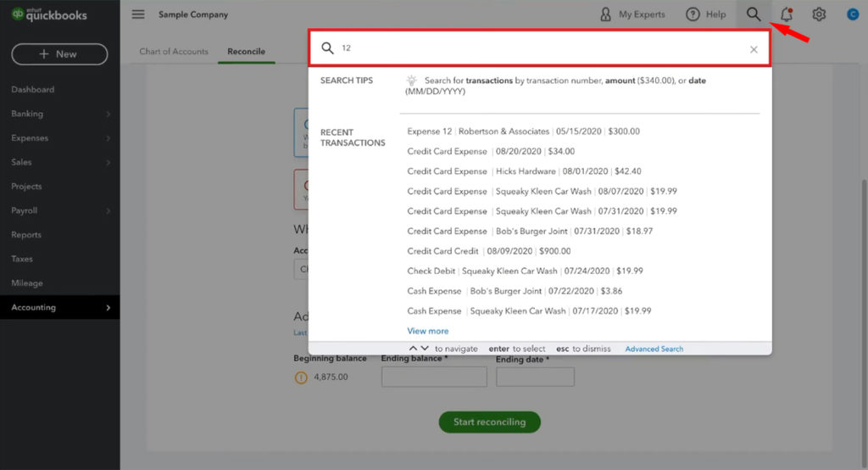
Task: Open Mileage in sidebar
Action: pyautogui.click(x=26, y=283)
